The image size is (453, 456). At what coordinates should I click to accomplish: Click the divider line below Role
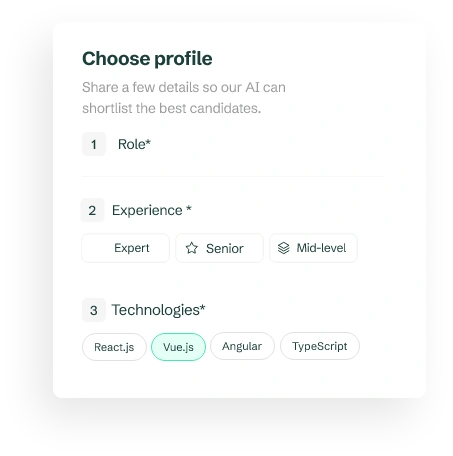tap(233, 176)
